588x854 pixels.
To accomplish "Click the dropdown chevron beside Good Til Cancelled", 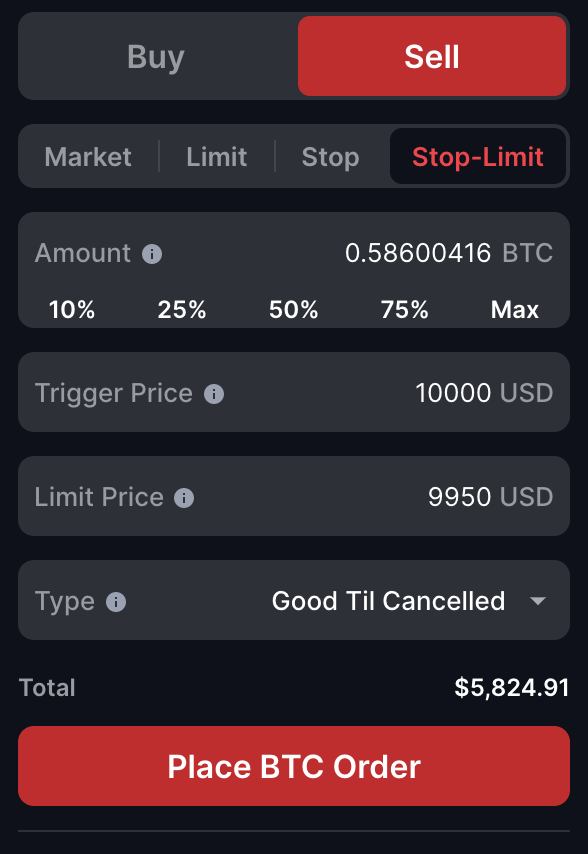I will (x=539, y=601).
